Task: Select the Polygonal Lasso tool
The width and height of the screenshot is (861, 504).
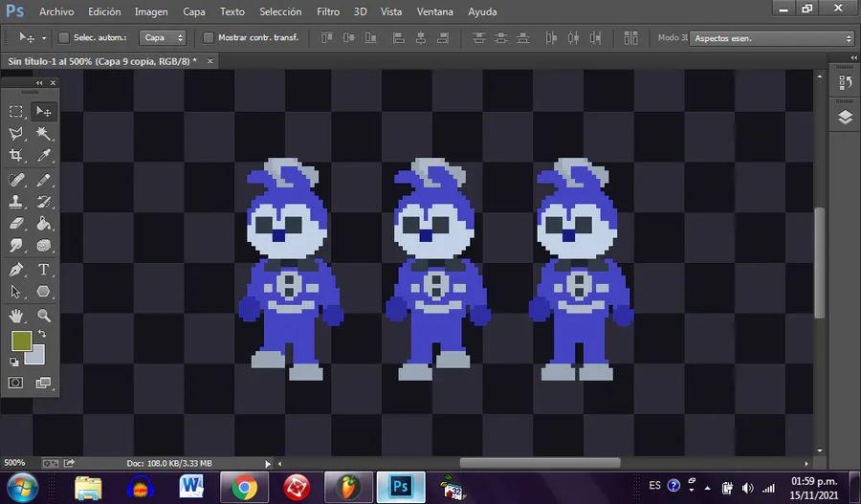Action: (16, 134)
